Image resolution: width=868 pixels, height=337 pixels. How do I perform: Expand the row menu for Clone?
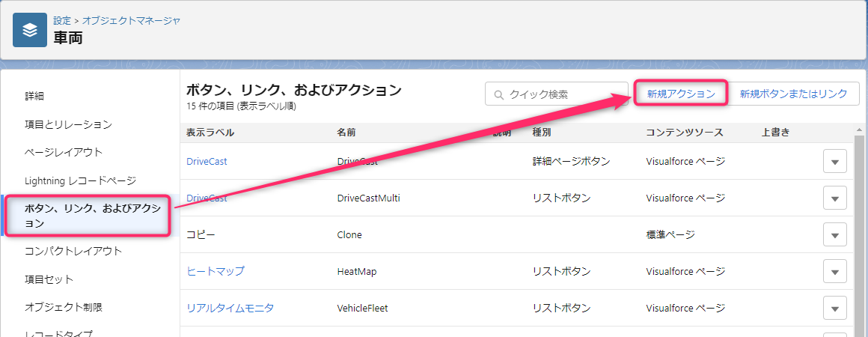[x=835, y=234]
